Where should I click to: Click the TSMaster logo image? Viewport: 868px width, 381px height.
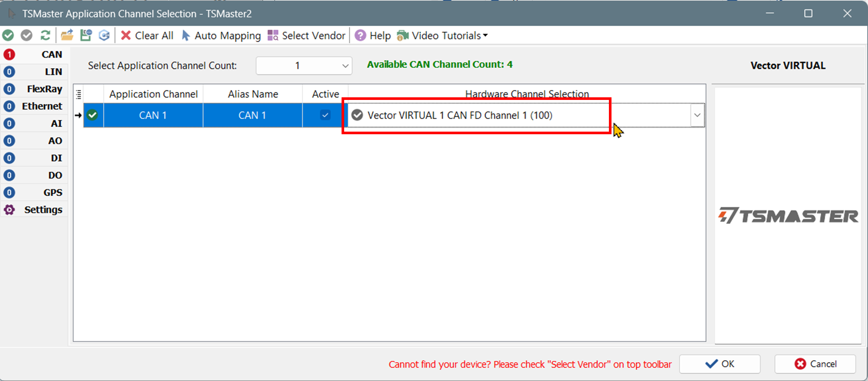(788, 215)
